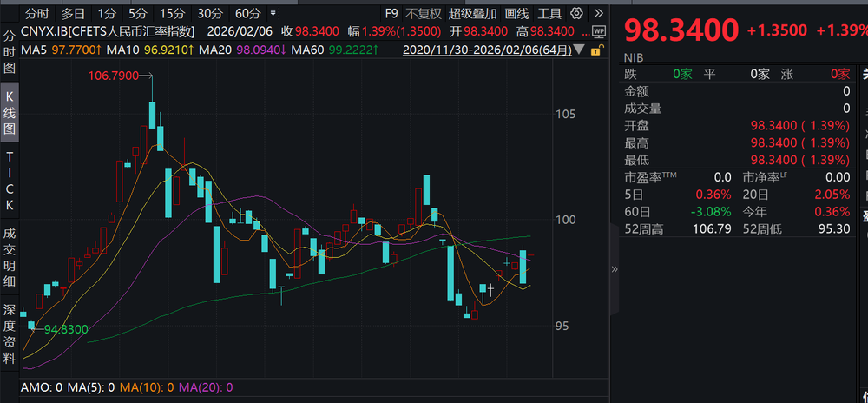Open date range dropdown triangle
This screenshot has height=403, width=868.
pos(579,50)
